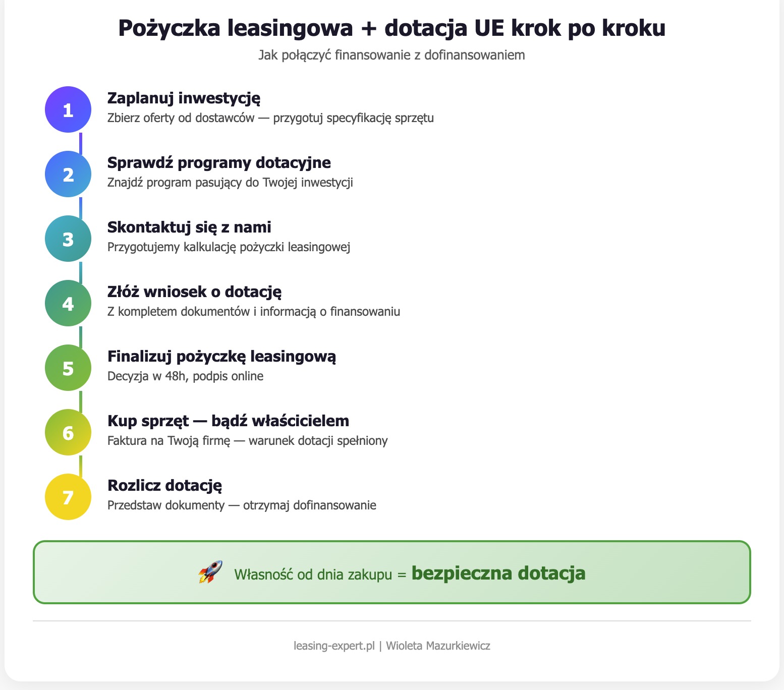Click the rocket emoji in green banner
The width and height of the screenshot is (784, 690).
tap(210, 573)
